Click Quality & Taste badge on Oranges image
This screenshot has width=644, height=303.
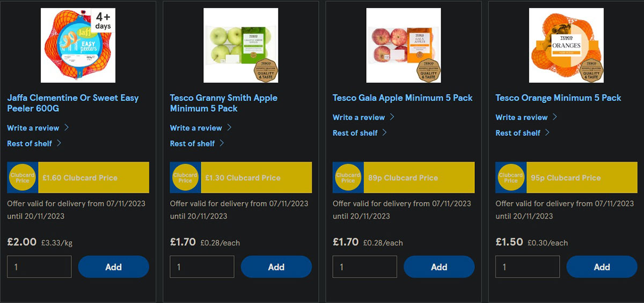point(591,70)
